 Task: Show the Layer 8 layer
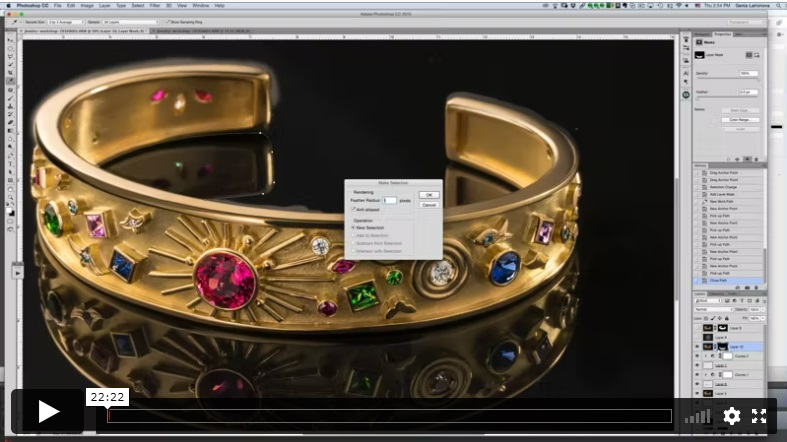(697, 337)
